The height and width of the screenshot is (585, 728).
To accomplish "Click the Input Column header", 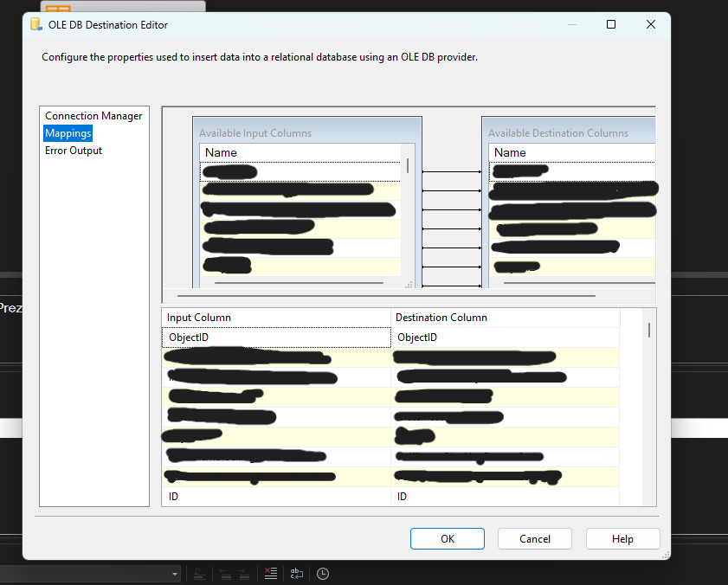I will (276, 318).
